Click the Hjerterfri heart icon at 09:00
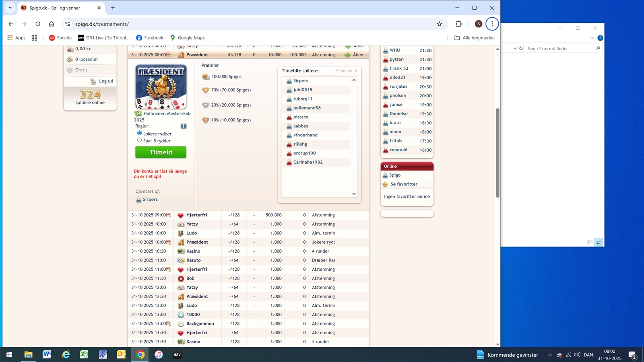 181,215
